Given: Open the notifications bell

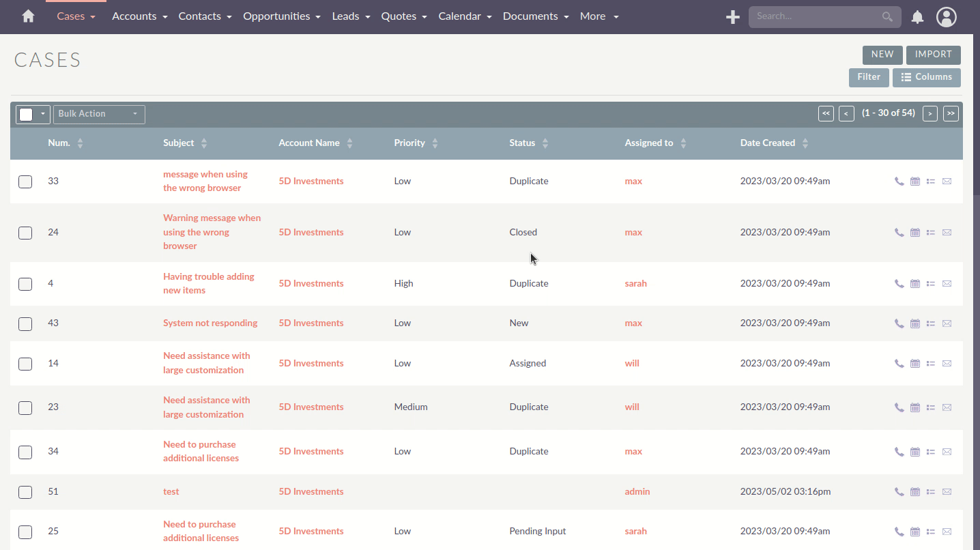Looking at the screenshot, I should tap(917, 17).
